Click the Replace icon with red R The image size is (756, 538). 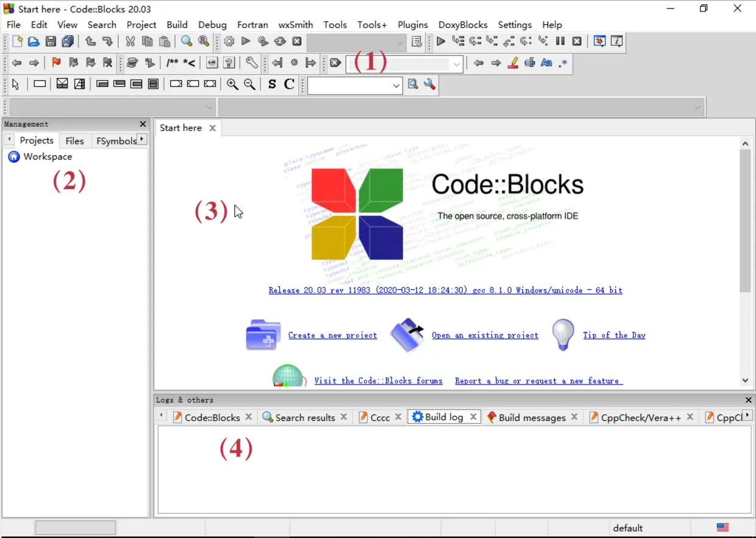point(204,41)
